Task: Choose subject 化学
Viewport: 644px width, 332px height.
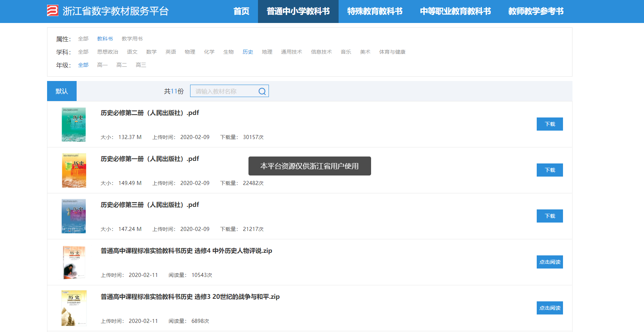Action: tap(209, 52)
